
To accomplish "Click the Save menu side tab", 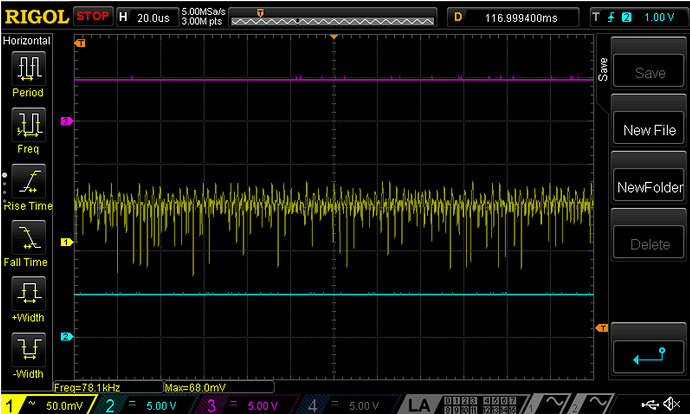I will click(x=603, y=70).
